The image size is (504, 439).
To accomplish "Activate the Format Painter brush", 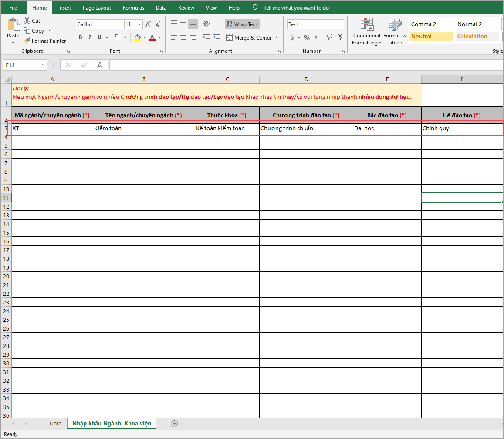I will click(x=27, y=41).
